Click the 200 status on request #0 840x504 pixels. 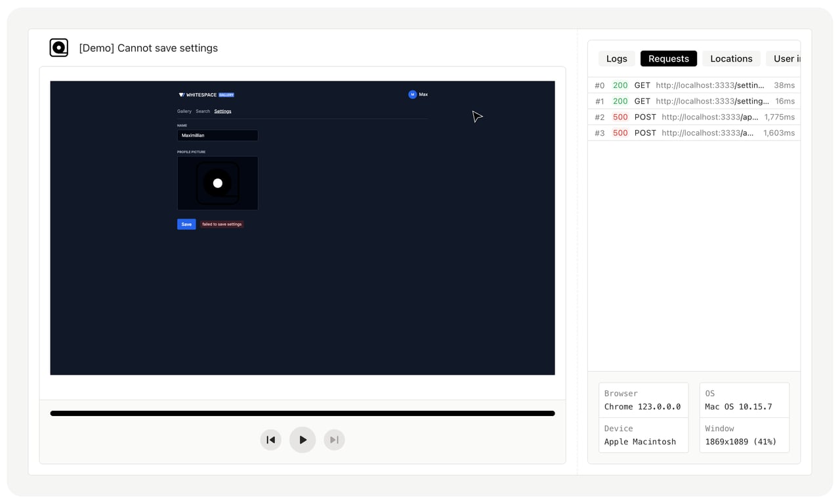(x=620, y=85)
